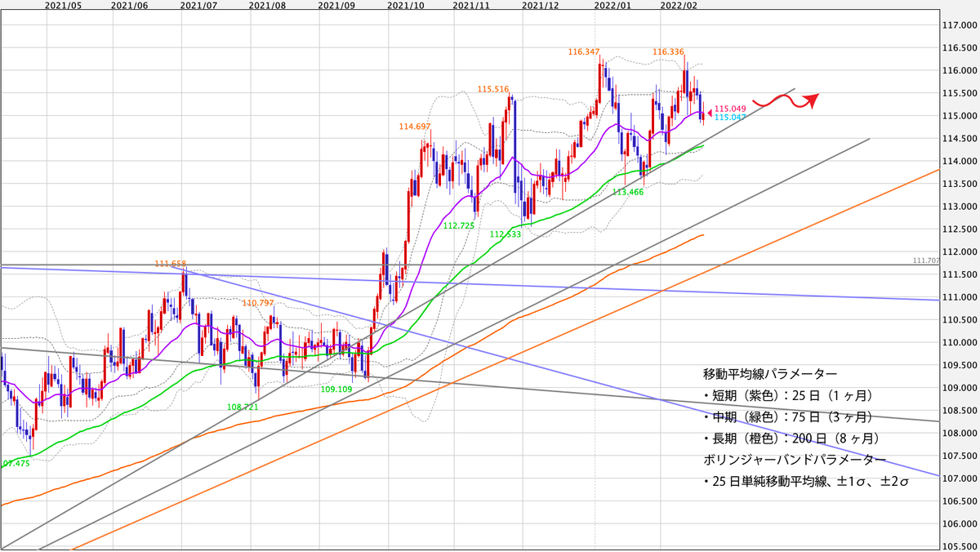Click the 115.516 high annotation
The width and height of the screenshot is (980, 552).
[493, 90]
